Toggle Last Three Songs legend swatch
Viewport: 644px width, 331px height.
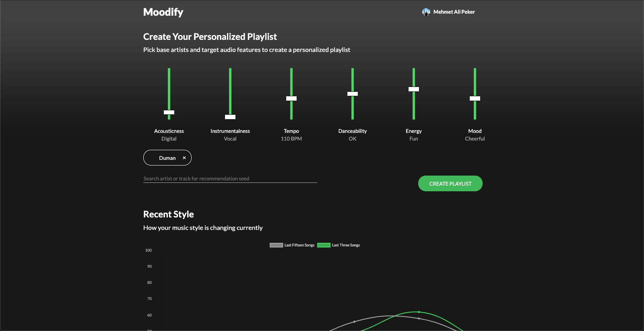324,245
